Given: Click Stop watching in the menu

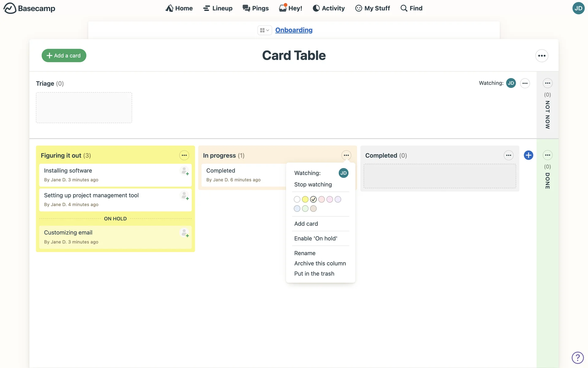Looking at the screenshot, I should (x=313, y=184).
